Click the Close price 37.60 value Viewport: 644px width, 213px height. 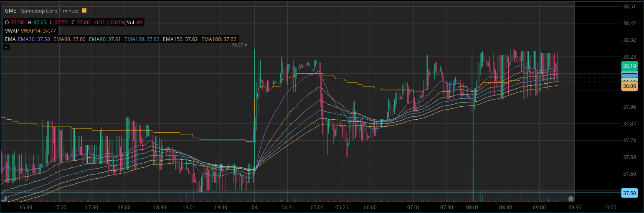pos(83,22)
